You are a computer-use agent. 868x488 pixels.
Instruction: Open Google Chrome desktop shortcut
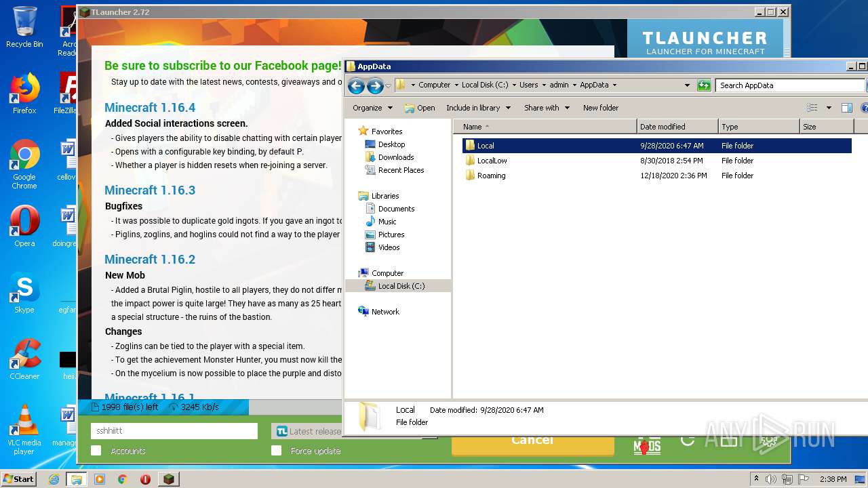pos(24,165)
